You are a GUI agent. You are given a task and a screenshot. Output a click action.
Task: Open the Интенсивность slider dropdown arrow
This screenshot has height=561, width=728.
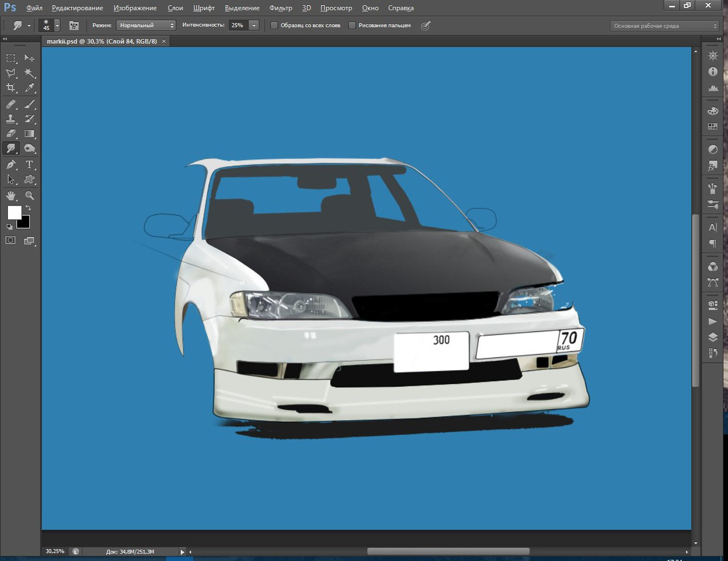254,26
